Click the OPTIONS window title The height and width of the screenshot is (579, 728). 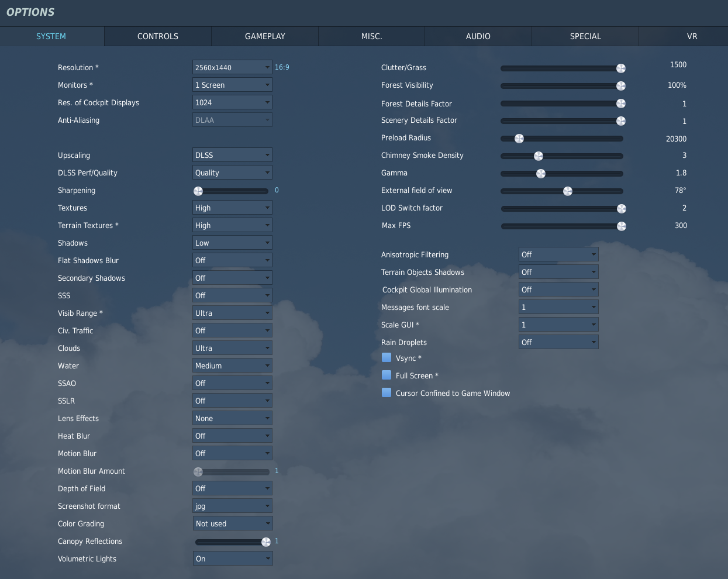tap(30, 12)
